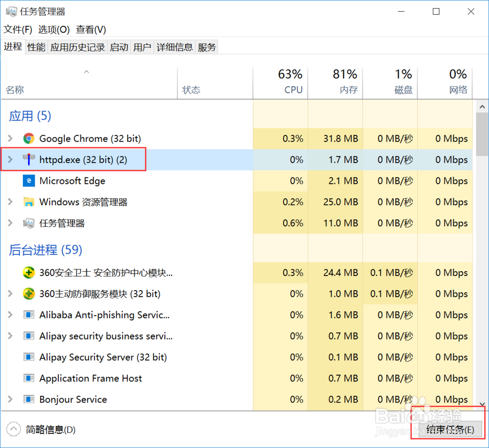Switch to the 详细信息 tab
This screenshot has height=448, width=489.
coord(175,47)
